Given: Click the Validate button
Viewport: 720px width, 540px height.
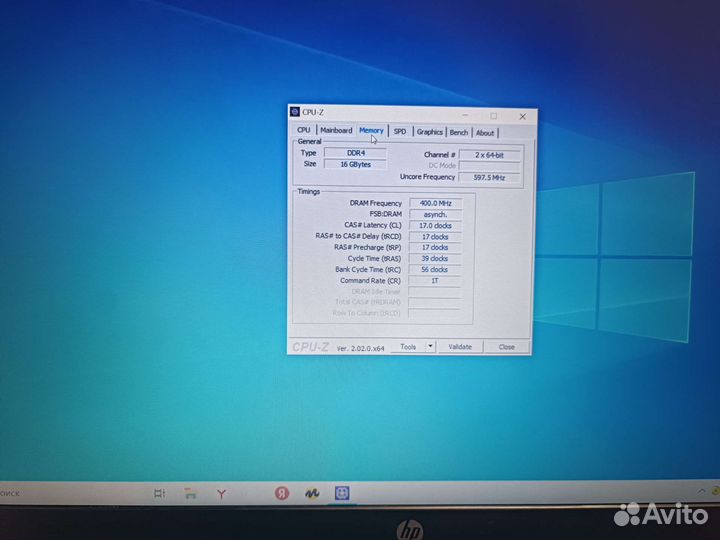Looking at the screenshot, I should (460, 347).
